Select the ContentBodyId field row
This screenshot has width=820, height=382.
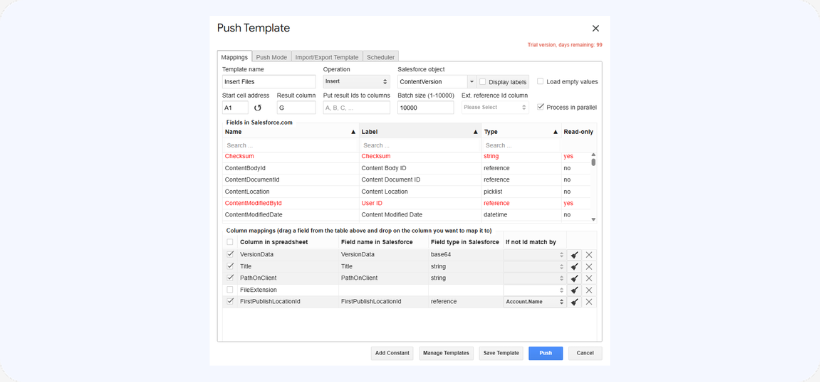pyautogui.click(x=406, y=168)
